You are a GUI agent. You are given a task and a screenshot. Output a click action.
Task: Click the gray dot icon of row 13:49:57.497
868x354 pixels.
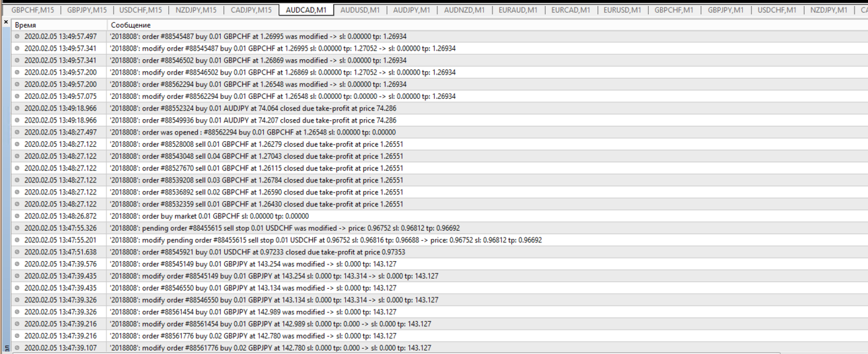17,36
